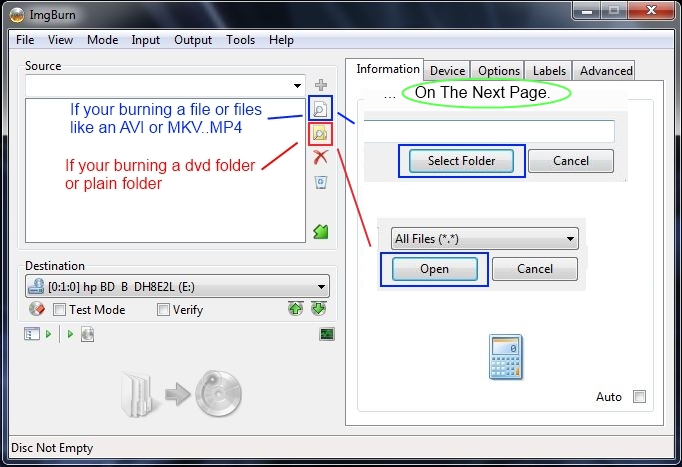Start build with folder-to-disc icon

(x=181, y=394)
